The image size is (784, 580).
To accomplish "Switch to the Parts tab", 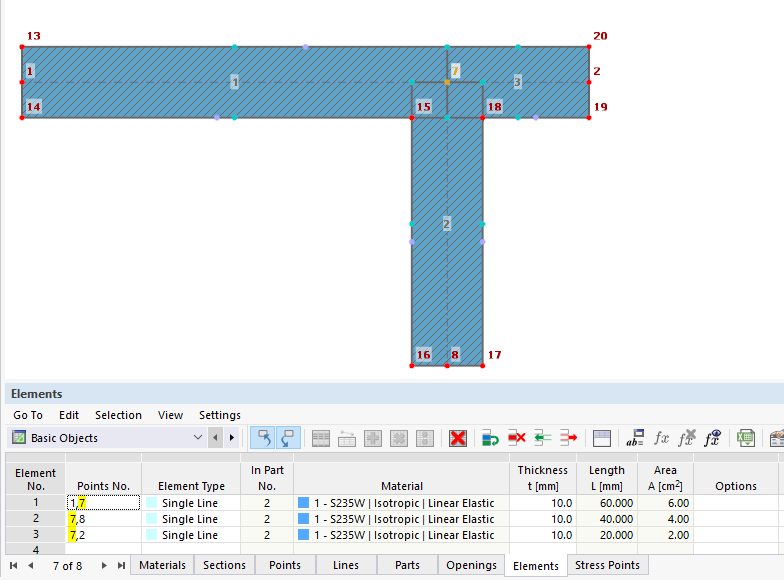I will 407,565.
